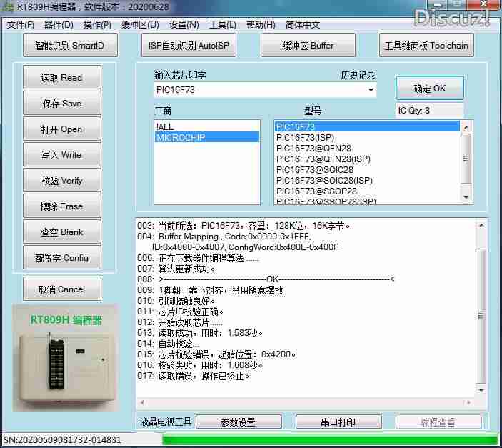502x448 pixels.
Task: Select PIC16F73 in model list
Action: tap(367, 126)
